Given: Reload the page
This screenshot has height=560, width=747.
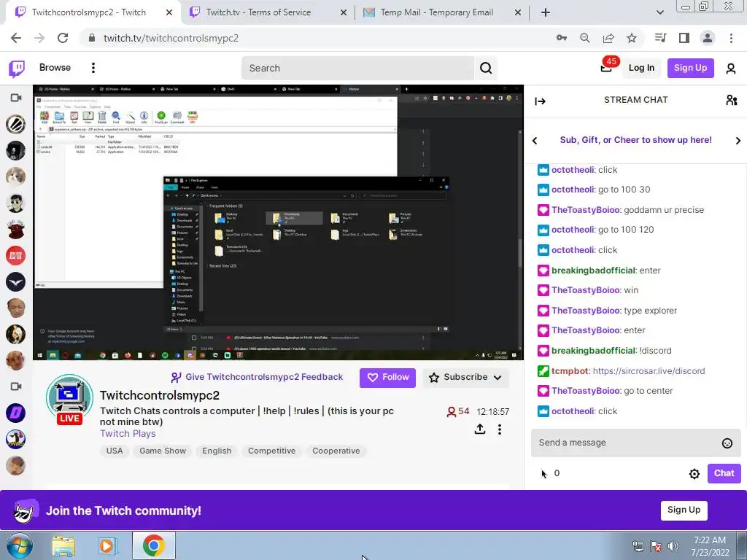Looking at the screenshot, I should pyautogui.click(x=63, y=38).
